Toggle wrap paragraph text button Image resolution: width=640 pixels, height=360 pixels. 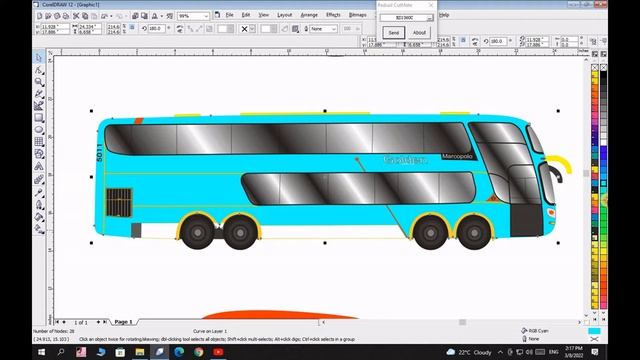[x=296, y=29]
